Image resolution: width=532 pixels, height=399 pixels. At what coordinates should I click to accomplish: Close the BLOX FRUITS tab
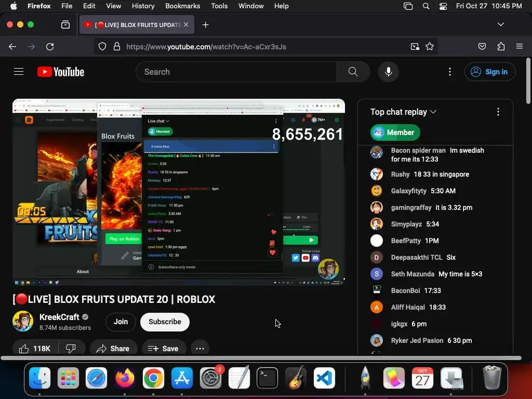[186, 24]
